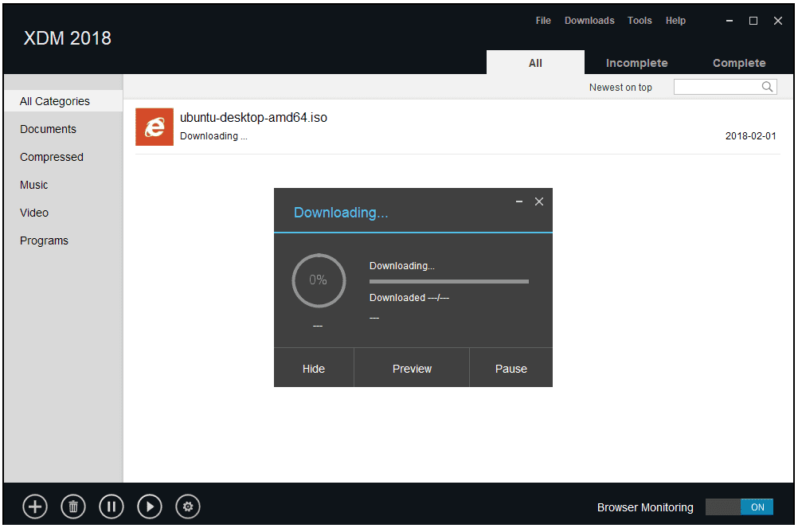The image size is (798, 532).
Task: Select the Compressed category in sidebar
Action: click(52, 157)
